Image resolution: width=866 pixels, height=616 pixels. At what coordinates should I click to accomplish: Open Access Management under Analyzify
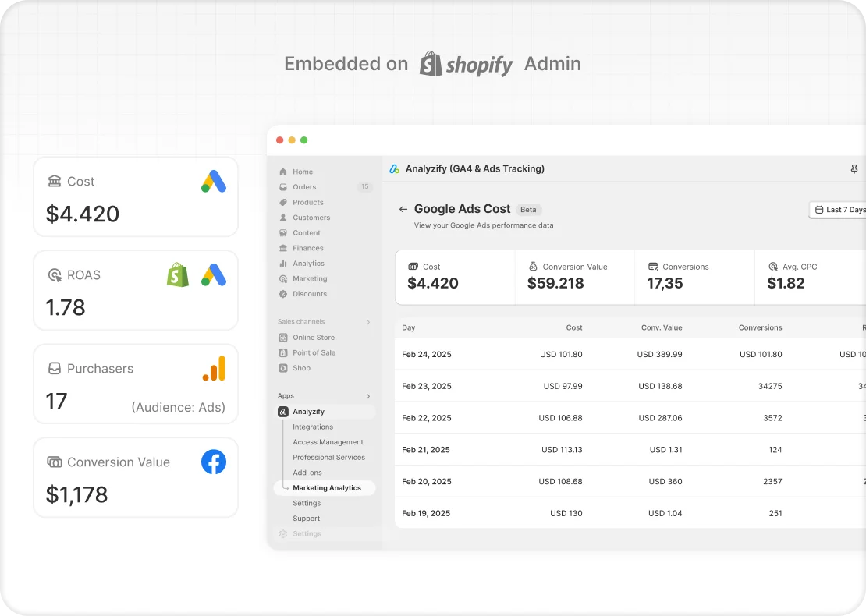(x=328, y=442)
